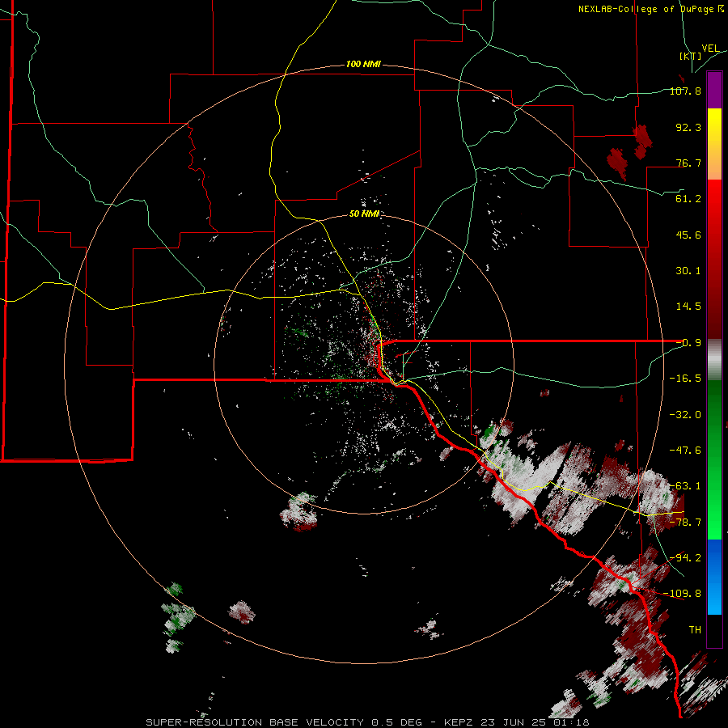
Task: Select the -63.1 value on velocity scale
Action: 685,486
